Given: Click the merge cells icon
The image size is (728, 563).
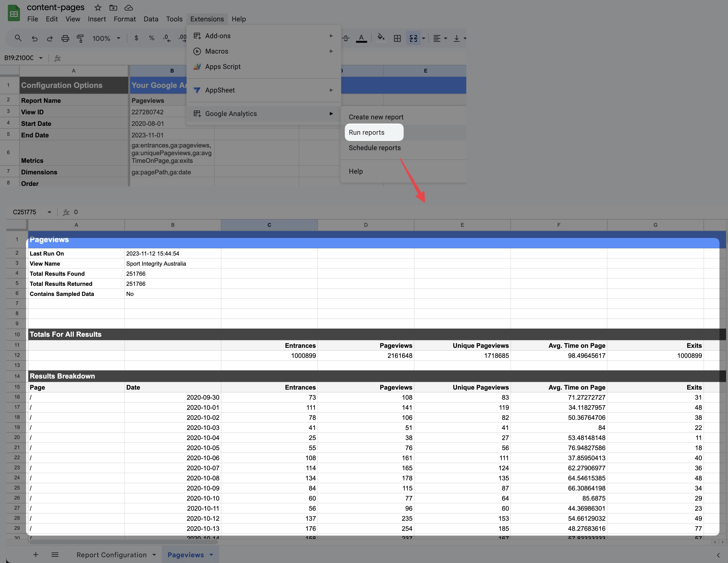Looking at the screenshot, I should [413, 38].
